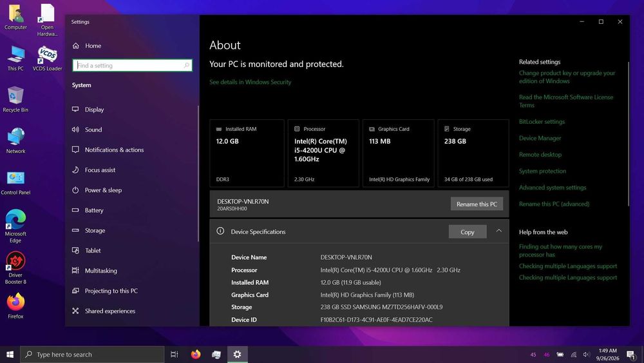This screenshot has width=644, height=363.
Task: Click the System section heading in the sidebar
Action: coord(81,85)
